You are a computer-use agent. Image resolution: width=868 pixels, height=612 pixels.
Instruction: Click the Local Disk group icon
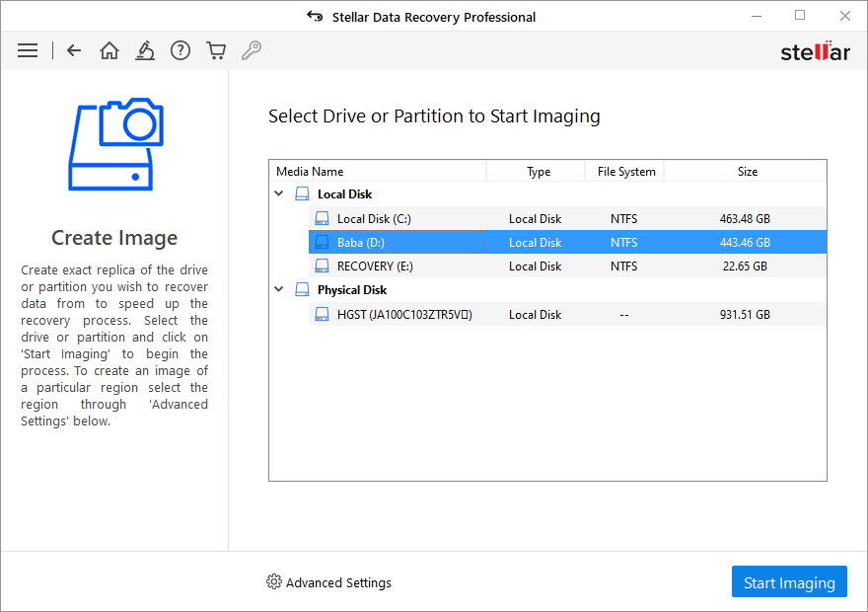point(302,193)
